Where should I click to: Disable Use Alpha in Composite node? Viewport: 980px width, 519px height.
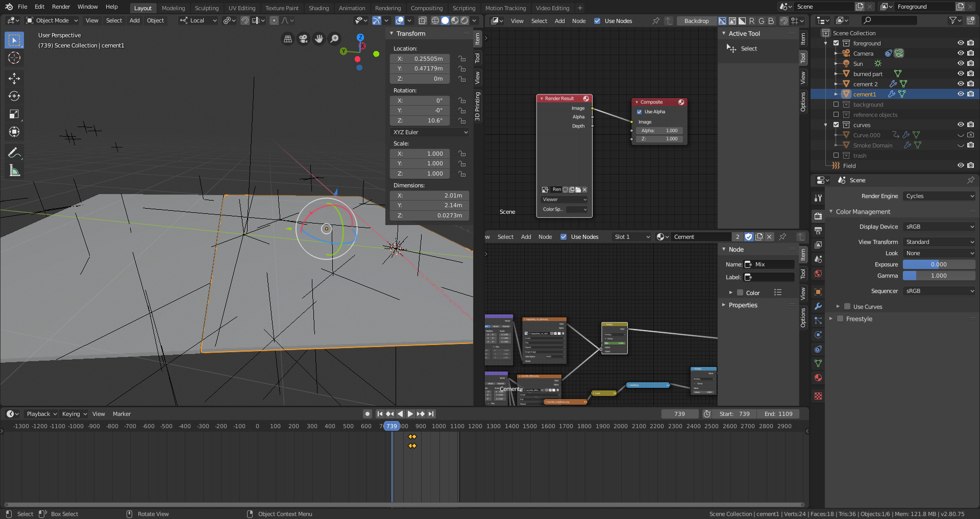click(x=639, y=112)
